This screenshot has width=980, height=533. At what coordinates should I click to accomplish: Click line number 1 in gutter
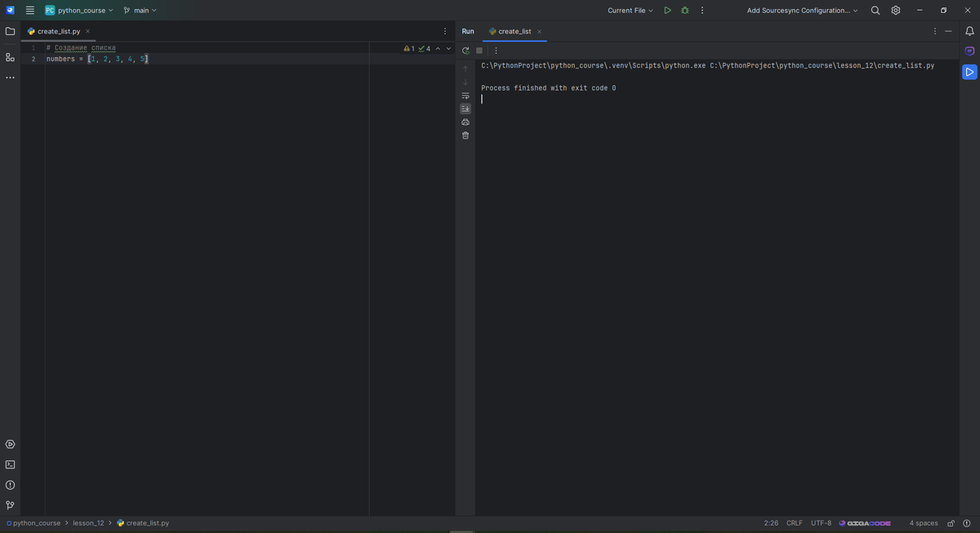pyautogui.click(x=33, y=48)
